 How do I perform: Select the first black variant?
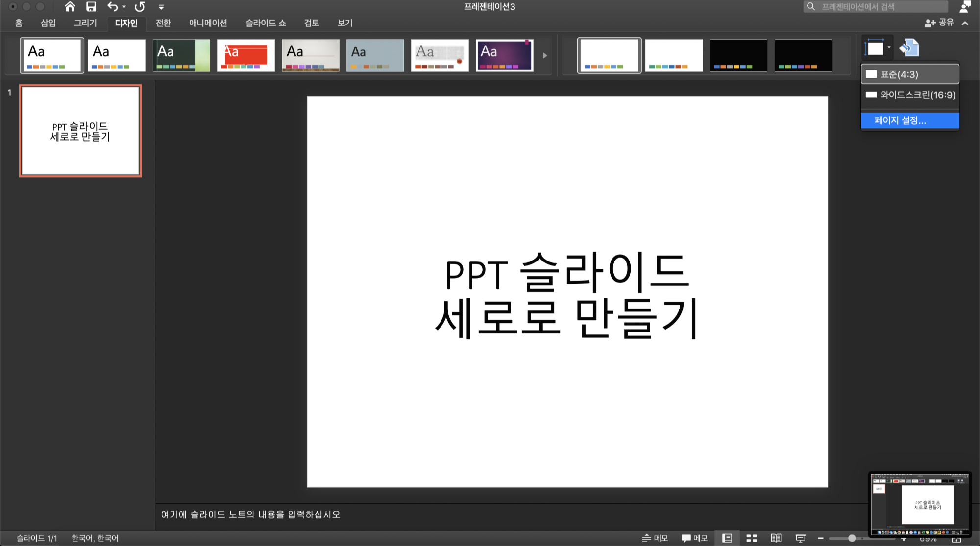[739, 55]
